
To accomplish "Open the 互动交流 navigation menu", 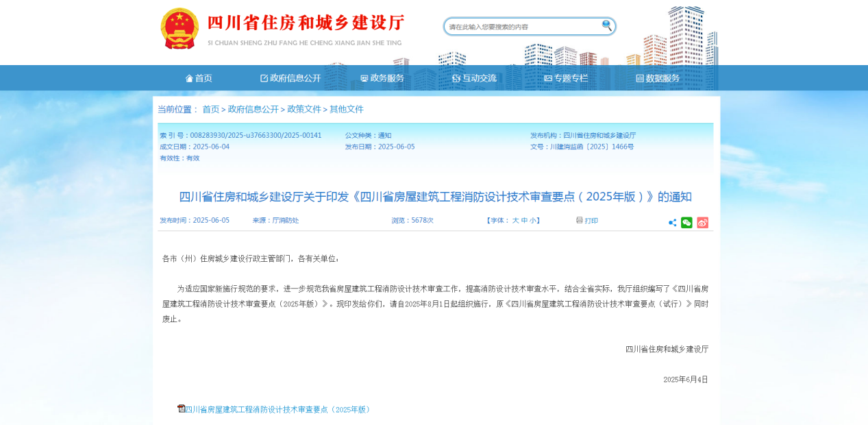I will 474,78.
